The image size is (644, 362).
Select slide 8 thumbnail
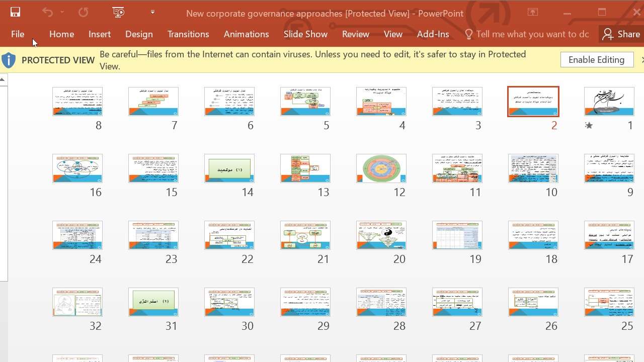(x=77, y=102)
